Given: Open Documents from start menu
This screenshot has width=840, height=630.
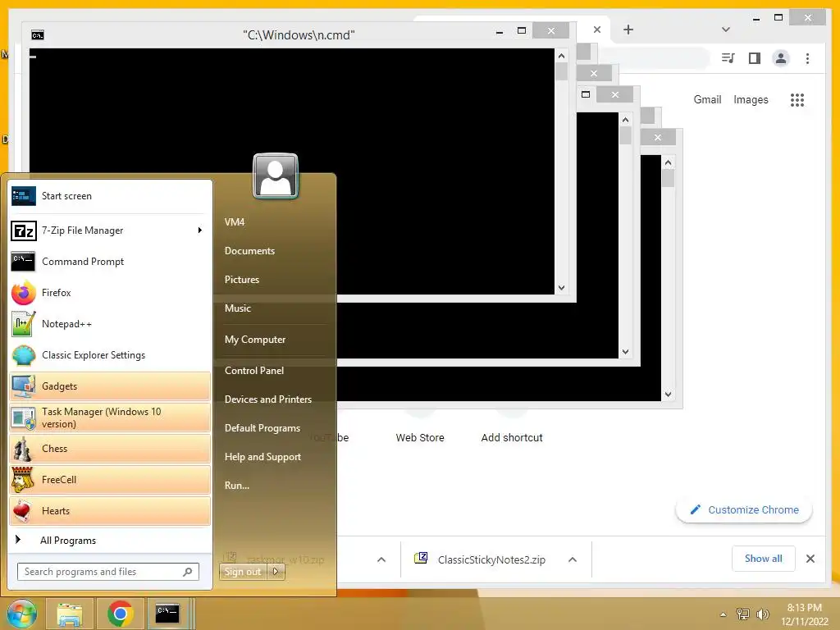Looking at the screenshot, I should pos(249,251).
